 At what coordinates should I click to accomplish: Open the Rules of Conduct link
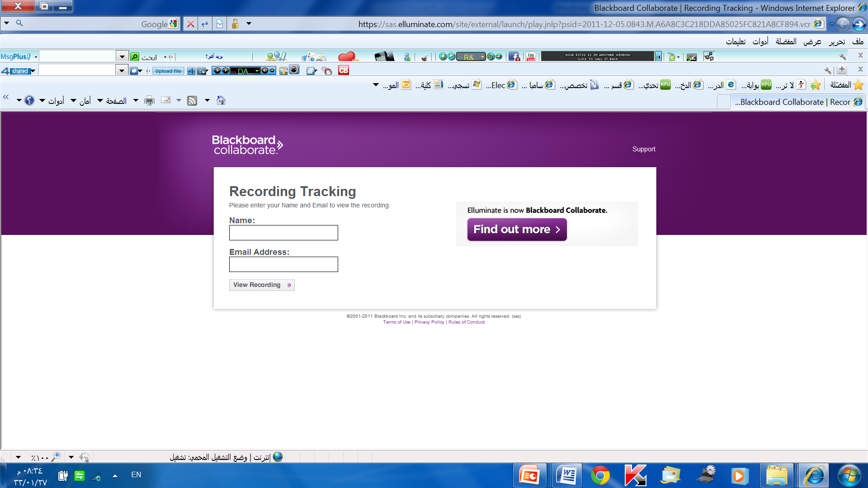tap(467, 322)
